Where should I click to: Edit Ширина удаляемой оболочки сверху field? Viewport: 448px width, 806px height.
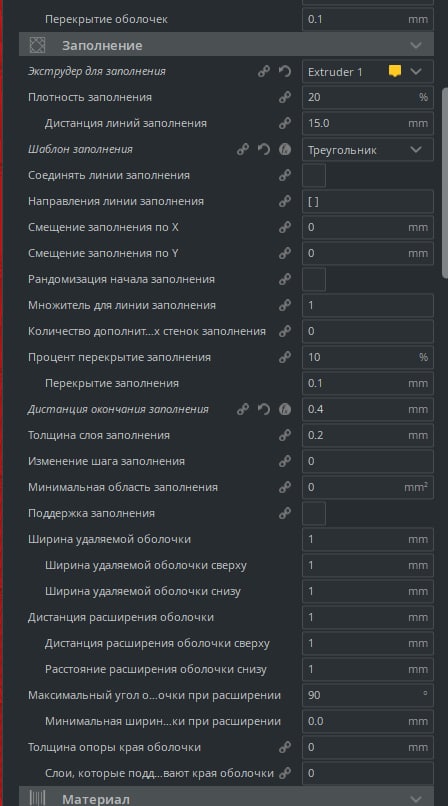(368, 565)
